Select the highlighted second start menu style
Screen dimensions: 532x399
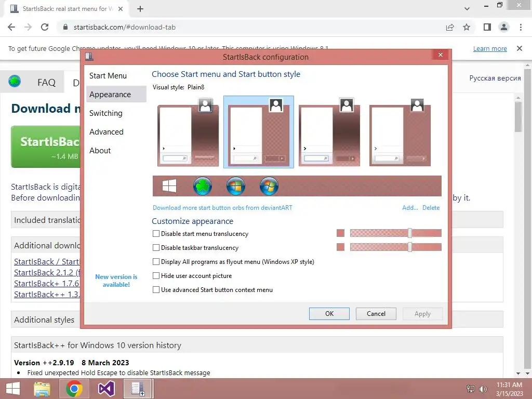click(x=259, y=132)
